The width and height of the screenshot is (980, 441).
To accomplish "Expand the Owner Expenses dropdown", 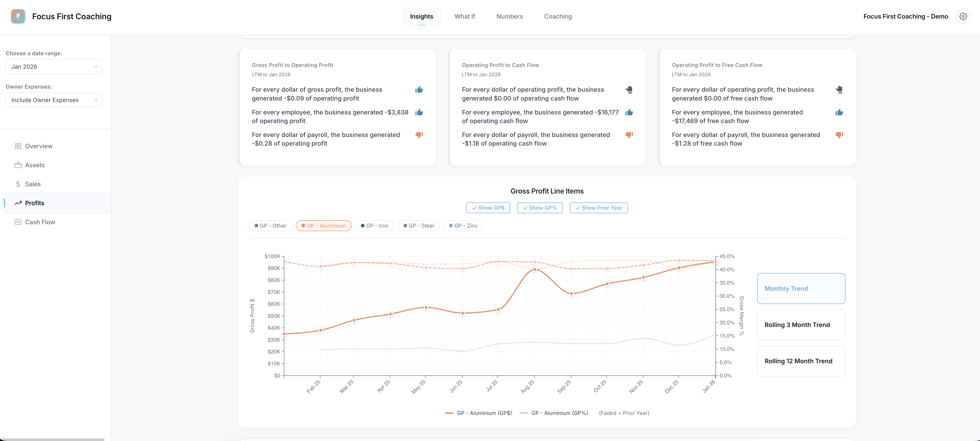I will pyautogui.click(x=54, y=100).
